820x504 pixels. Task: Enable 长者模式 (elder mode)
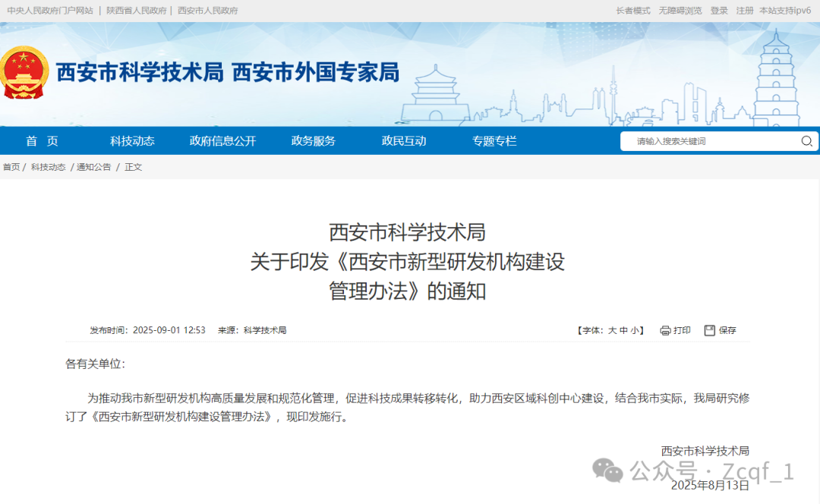(x=634, y=11)
